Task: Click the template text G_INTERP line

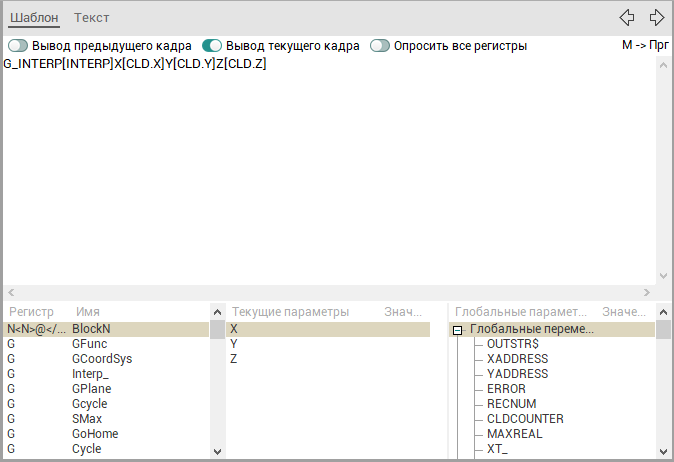Action: coord(135,64)
